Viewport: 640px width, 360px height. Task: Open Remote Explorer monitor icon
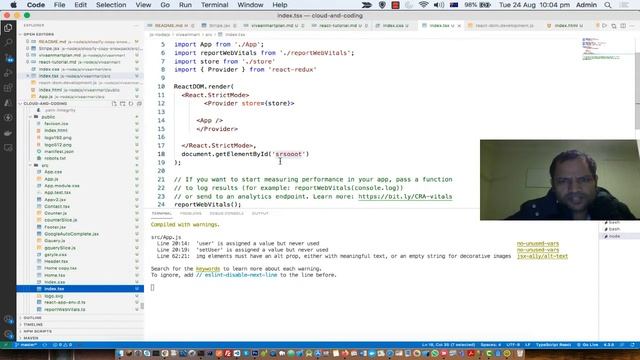(8, 147)
